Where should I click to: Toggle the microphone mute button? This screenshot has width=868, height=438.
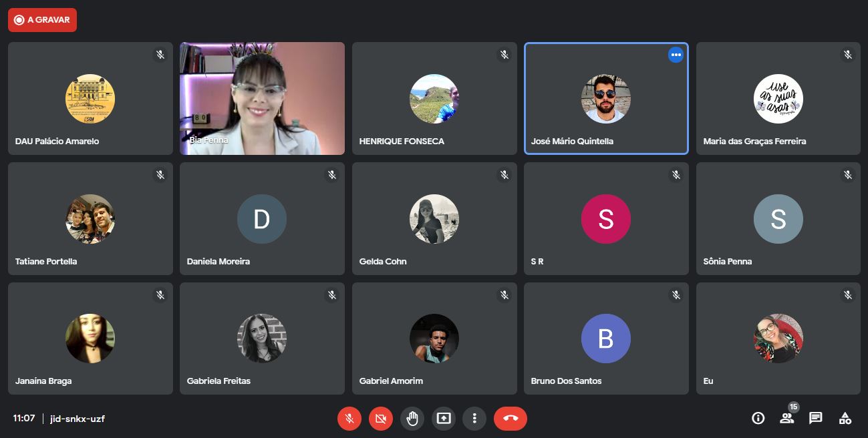[x=349, y=419]
